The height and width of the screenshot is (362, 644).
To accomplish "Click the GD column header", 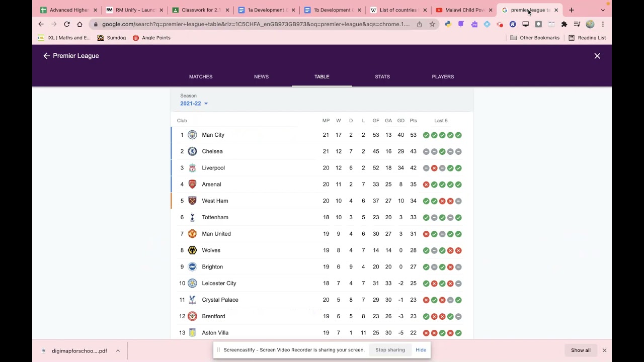I will [x=400, y=121].
